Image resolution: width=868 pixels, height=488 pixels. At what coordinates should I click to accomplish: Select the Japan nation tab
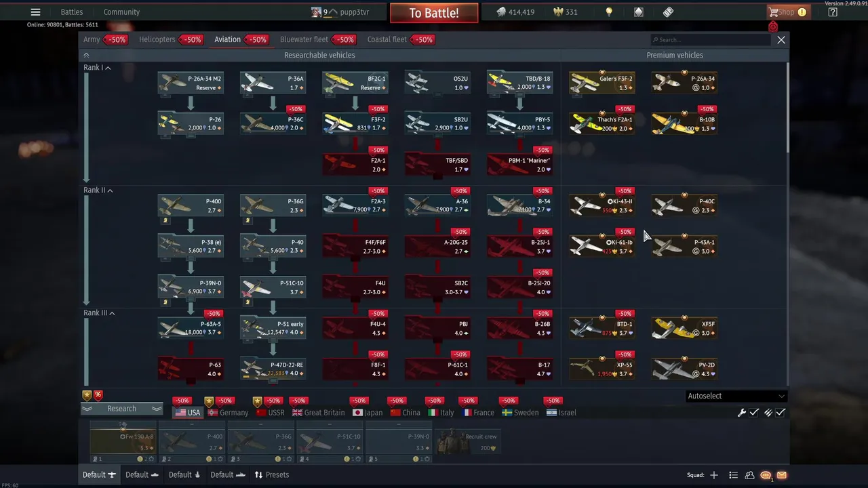point(368,412)
